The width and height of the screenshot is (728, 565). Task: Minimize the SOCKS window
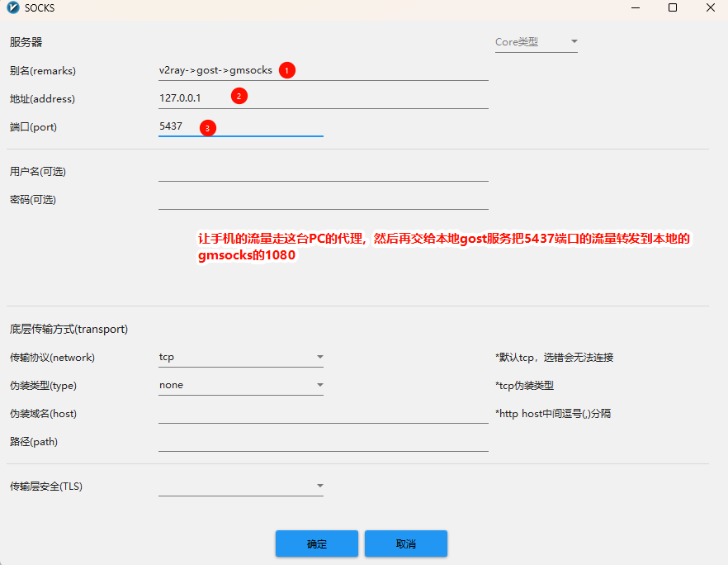coord(634,8)
